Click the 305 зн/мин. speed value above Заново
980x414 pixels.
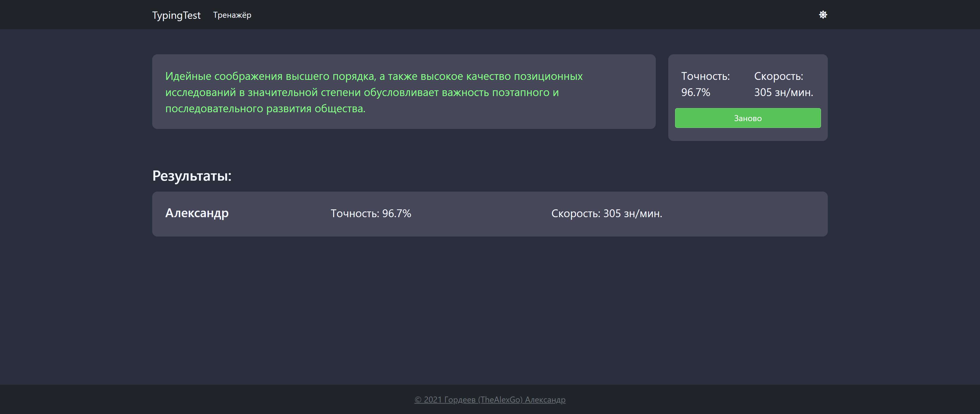[x=783, y=93]
